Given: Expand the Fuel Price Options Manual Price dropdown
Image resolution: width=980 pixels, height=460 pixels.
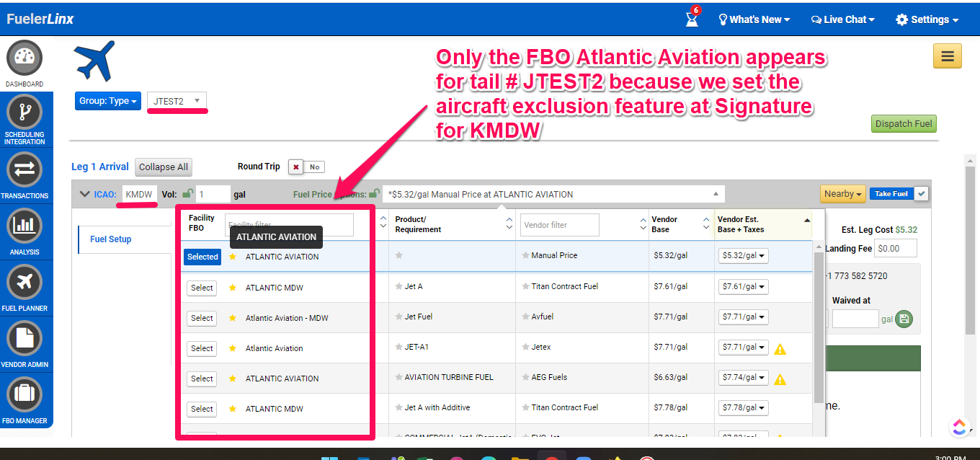Looking at the screenshot, I should pyautogui.click(x=553, y=194).
